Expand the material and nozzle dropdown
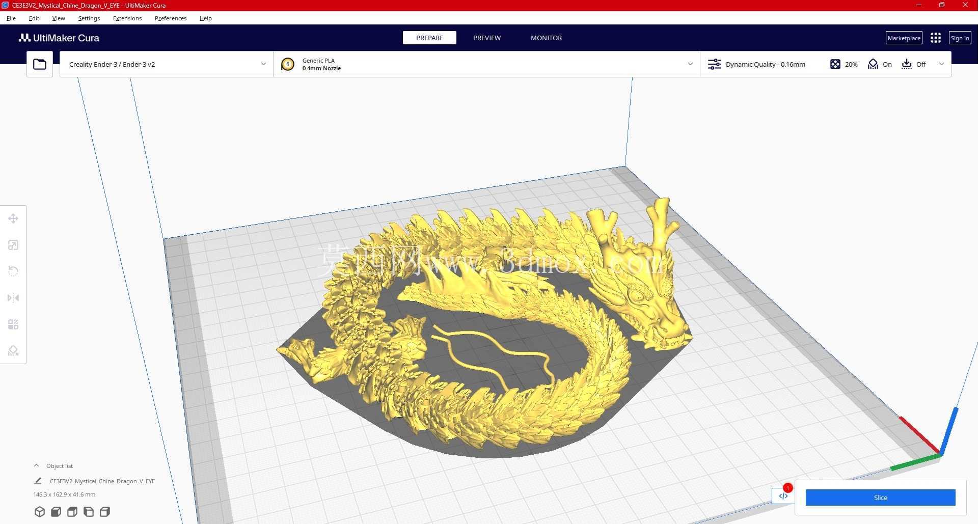980x524 pixels. pyautogui.click(x=690, y=64)
